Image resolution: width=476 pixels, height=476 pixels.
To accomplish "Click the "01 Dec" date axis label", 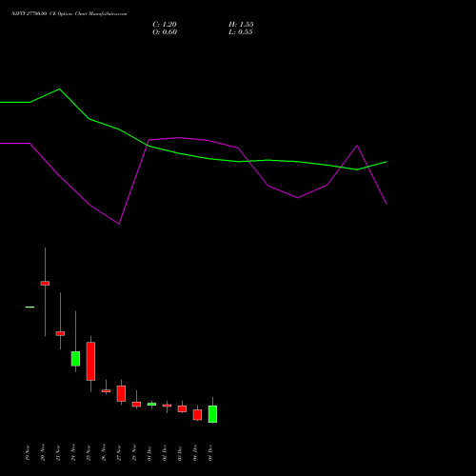I will tap(149, 452).
